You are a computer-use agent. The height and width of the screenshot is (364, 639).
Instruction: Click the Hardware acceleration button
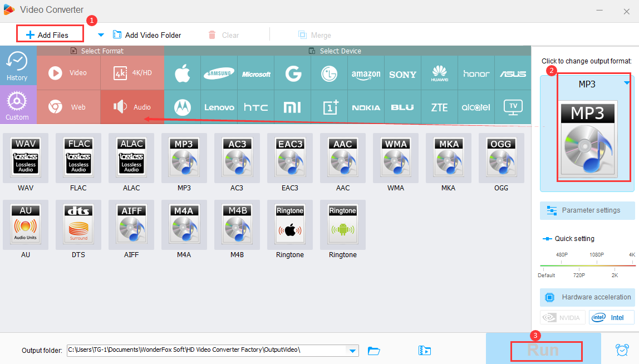click(587, 297)
